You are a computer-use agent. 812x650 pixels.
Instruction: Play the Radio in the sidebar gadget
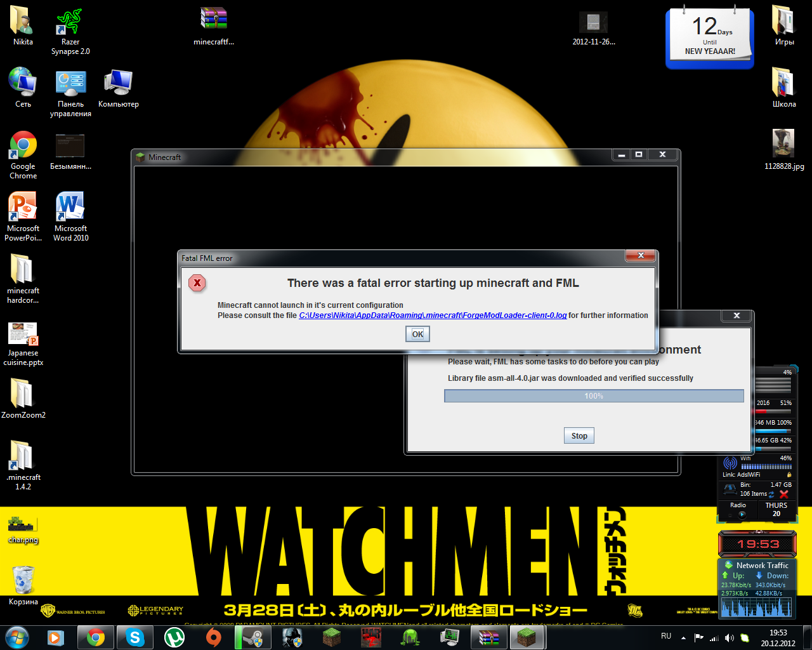click(x=742, y=514)
